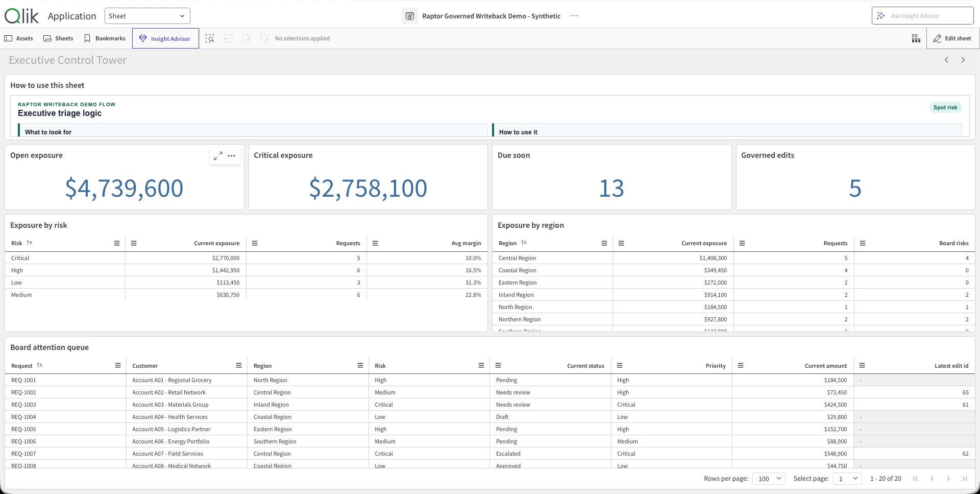Open Board risks column menu
The image size is (980, 494).
coord(863,243)
